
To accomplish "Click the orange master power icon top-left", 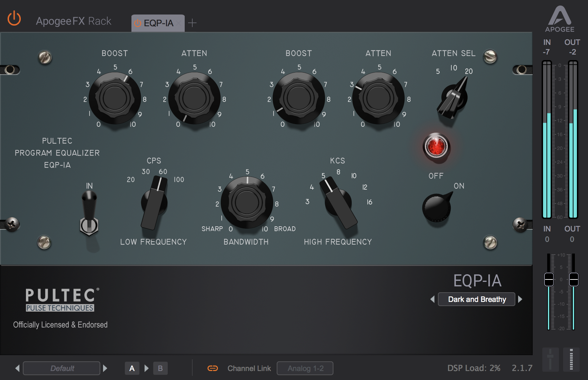I will pos(14,19).
